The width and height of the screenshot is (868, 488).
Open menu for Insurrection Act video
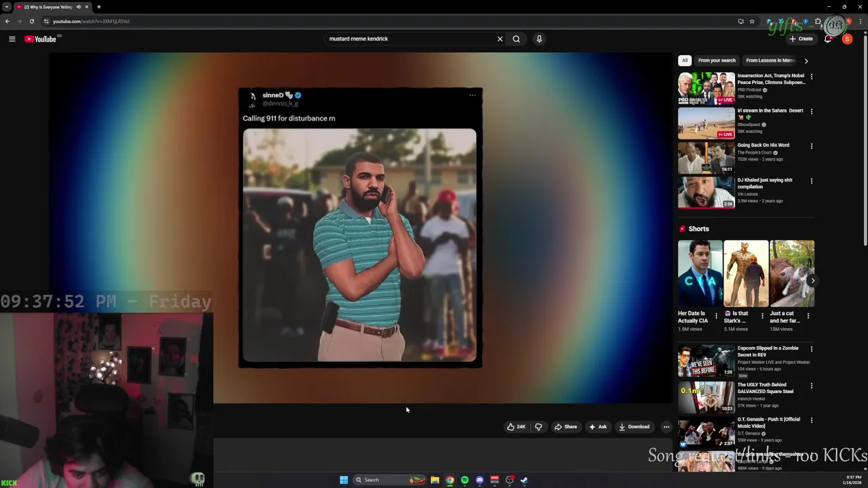coord(811,77)
